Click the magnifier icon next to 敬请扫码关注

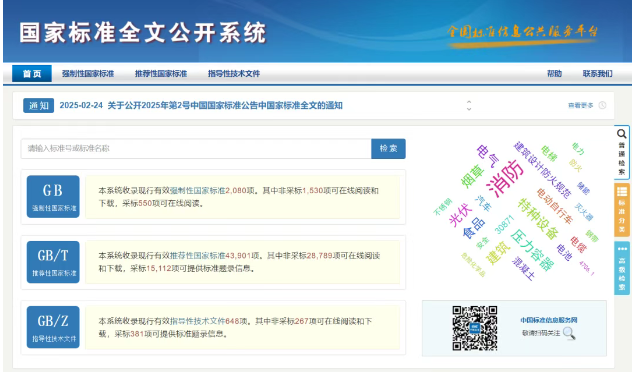pyautogui.click(x=569, y=333)
